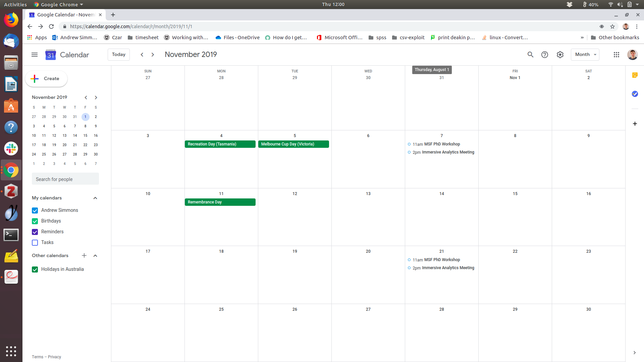Screen dimensions: 644x362
Task: Click the plus icon to add other calendars
Action: click(x=84, y=256)
